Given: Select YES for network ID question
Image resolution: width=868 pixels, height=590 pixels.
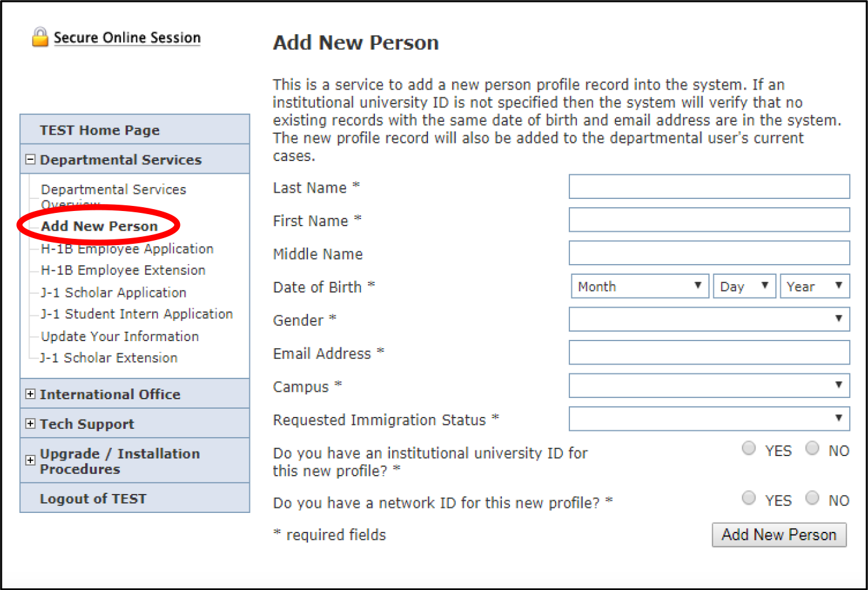Looking at the screenshot, I should 749,498.
